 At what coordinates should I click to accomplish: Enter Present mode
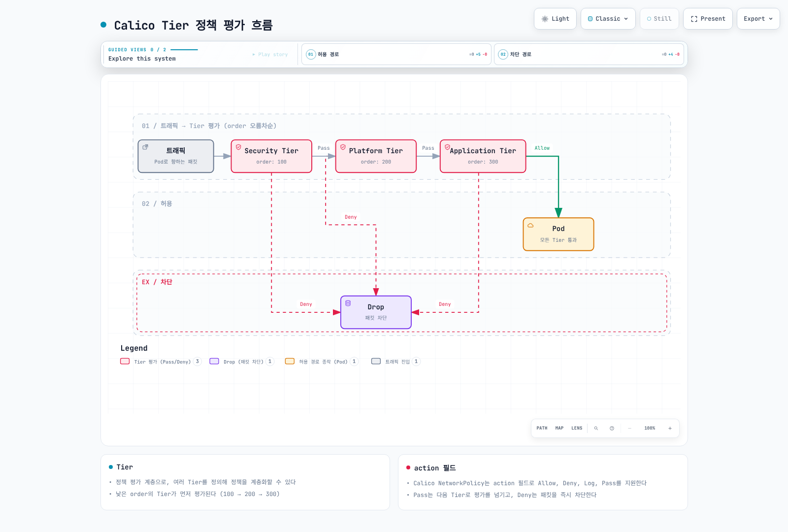click(x=708, y=19)
